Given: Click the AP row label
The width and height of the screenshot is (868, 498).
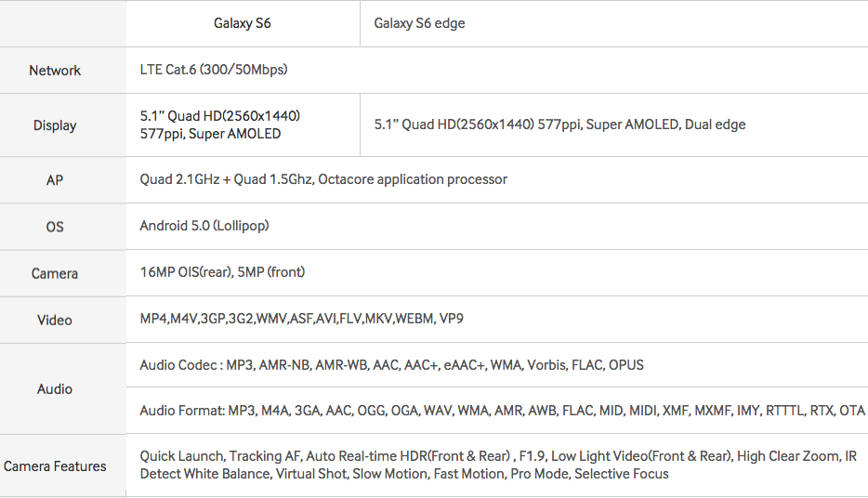Looking at the screenshot, I should click(x=55, y=180).
